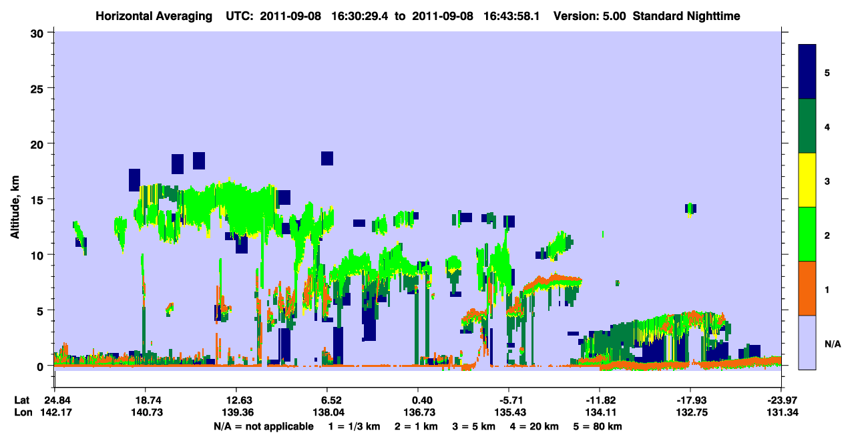The width and height of the screenshot is (868, 445).
Task: Click longitude value '135.43'
Action: (509, 412)
